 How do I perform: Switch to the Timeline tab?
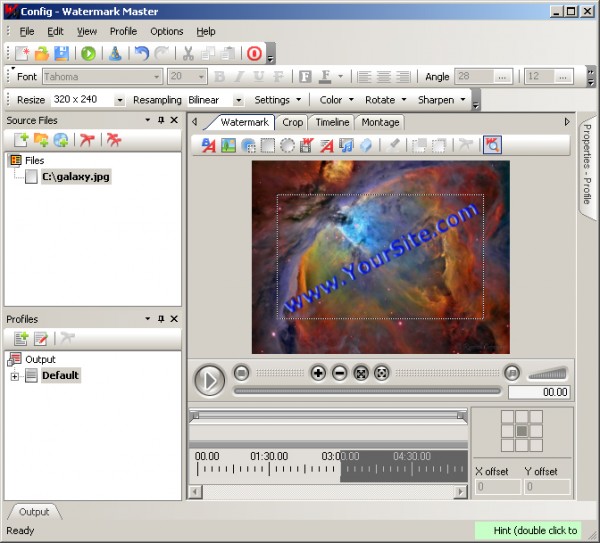[332, 122]
